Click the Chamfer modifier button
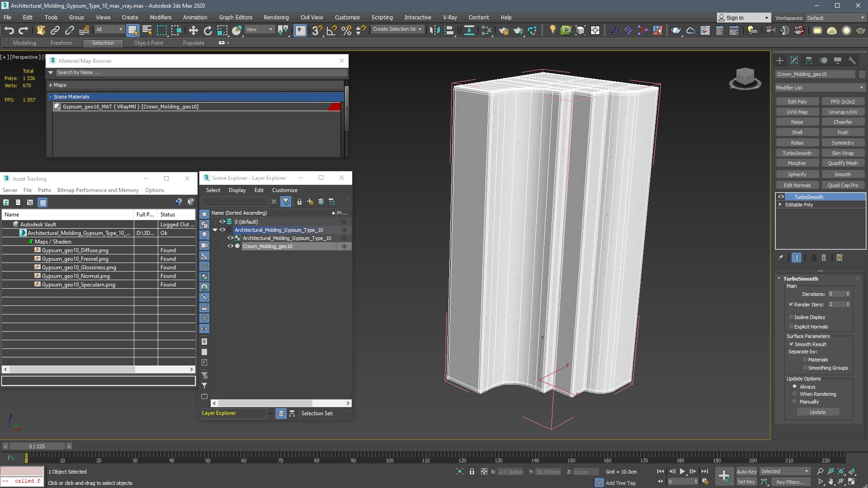Image resolution: width=868 pixels, height=488 pixels. (843, 122)
